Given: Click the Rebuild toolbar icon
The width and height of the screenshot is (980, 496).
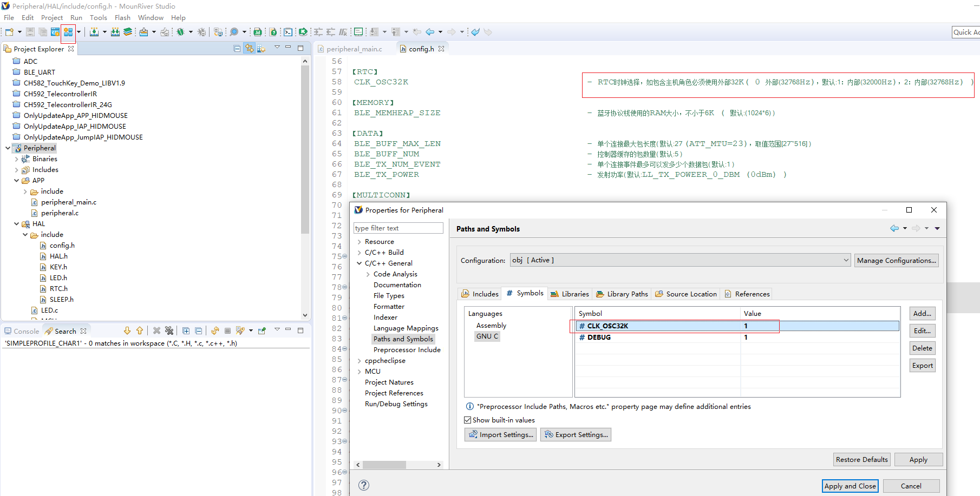Looking at the screenshot, I should [115, 32].
